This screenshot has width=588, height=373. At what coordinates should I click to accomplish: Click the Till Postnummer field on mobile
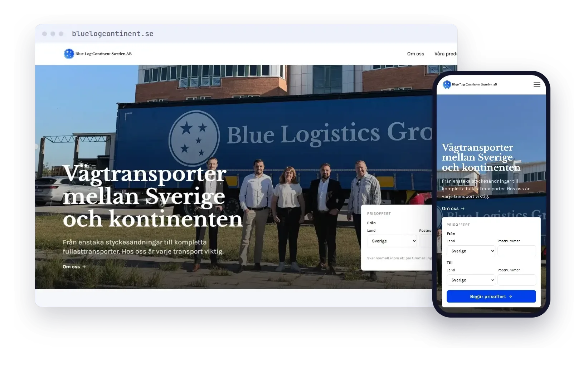[x=517, y=280]
